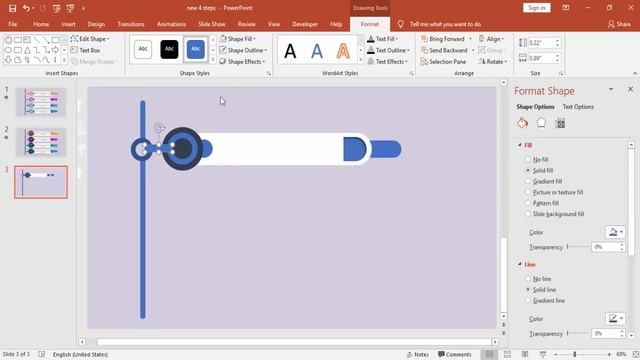Viewport: 640px width, 360px height.
Task: Click the Share button
Action: 619,24
